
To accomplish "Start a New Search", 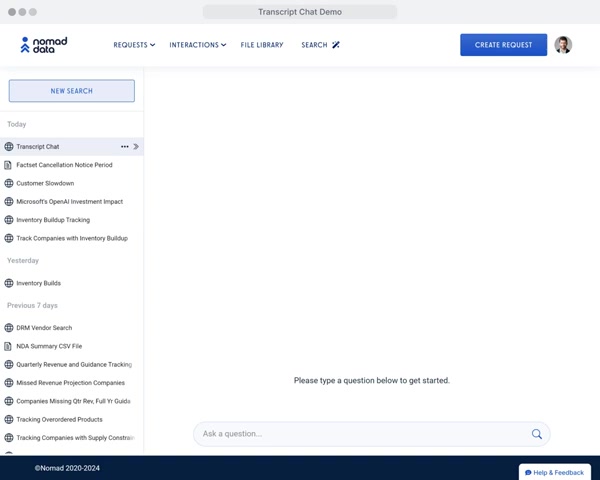I will (72, 91).
